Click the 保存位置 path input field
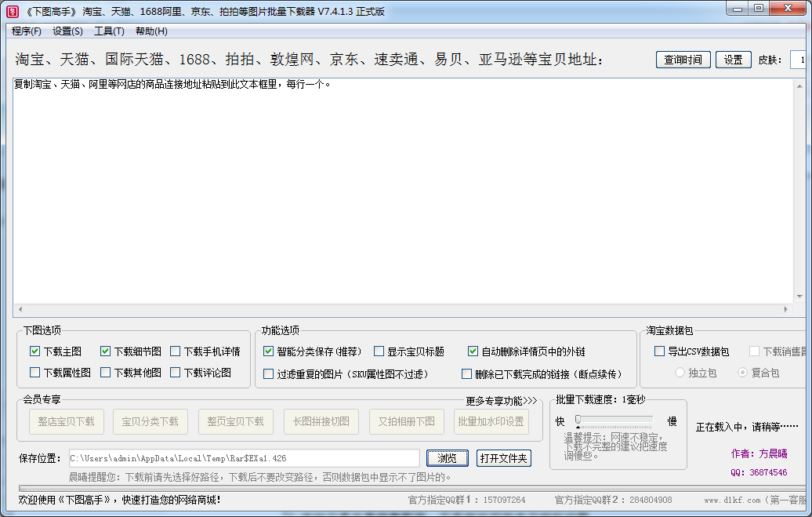Image resolution: width=812 pixels, height=517 pixels. 244,458
